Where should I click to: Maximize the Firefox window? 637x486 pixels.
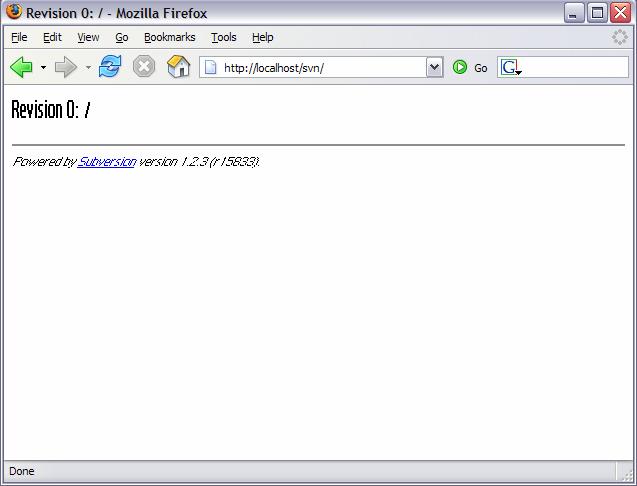coord(597,13)
